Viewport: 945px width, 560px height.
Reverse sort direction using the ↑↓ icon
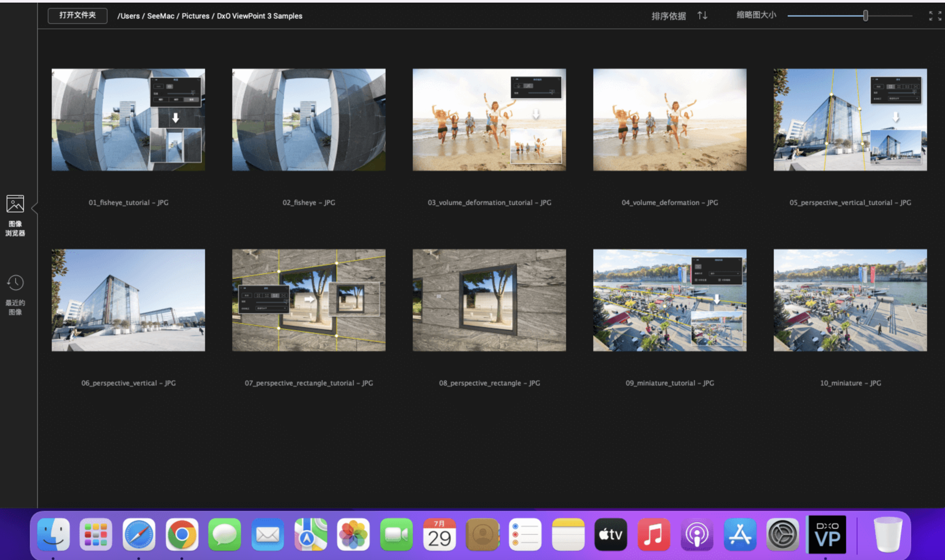coord(702,16)
